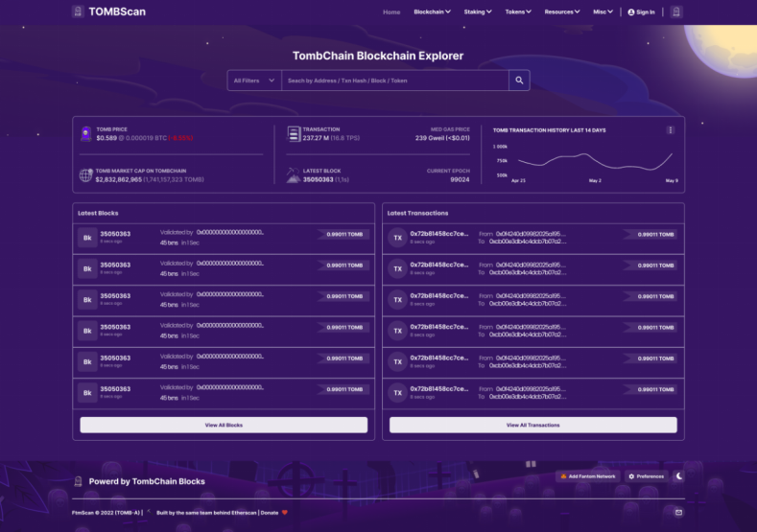
Task: Click the fourth Bk block icon
Action: 87,331
